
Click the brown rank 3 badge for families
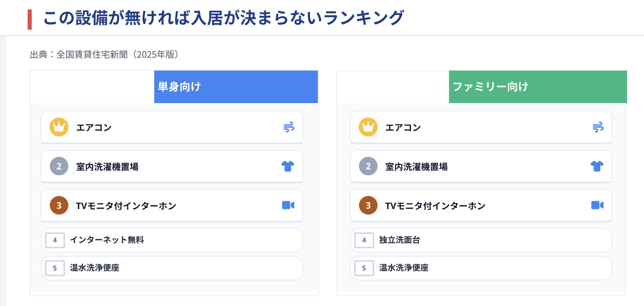click(x=368, y=205)
